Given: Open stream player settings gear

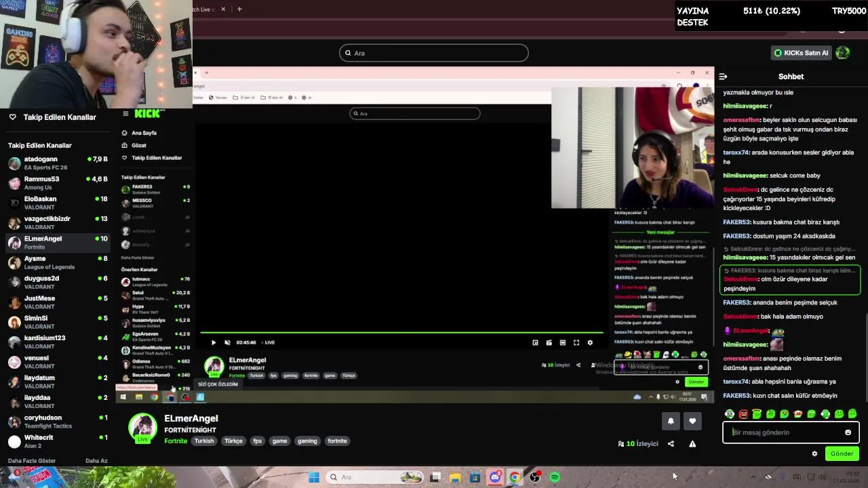Looking at the screenshot, I should (590, 342).
